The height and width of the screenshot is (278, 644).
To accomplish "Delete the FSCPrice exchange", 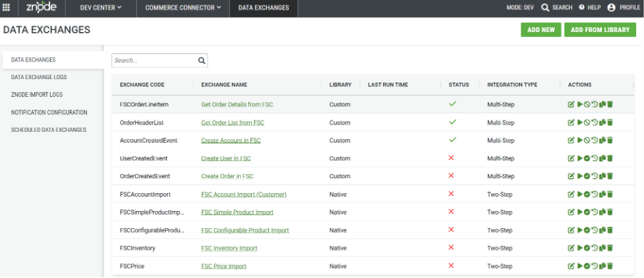I will (610, 266).
